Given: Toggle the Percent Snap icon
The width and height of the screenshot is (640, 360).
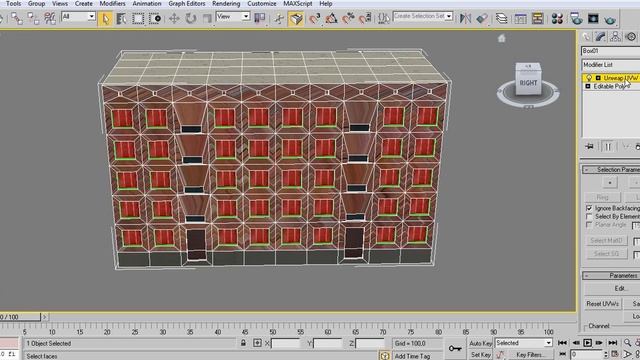Looking at the screenshot, I should (348, 18).
